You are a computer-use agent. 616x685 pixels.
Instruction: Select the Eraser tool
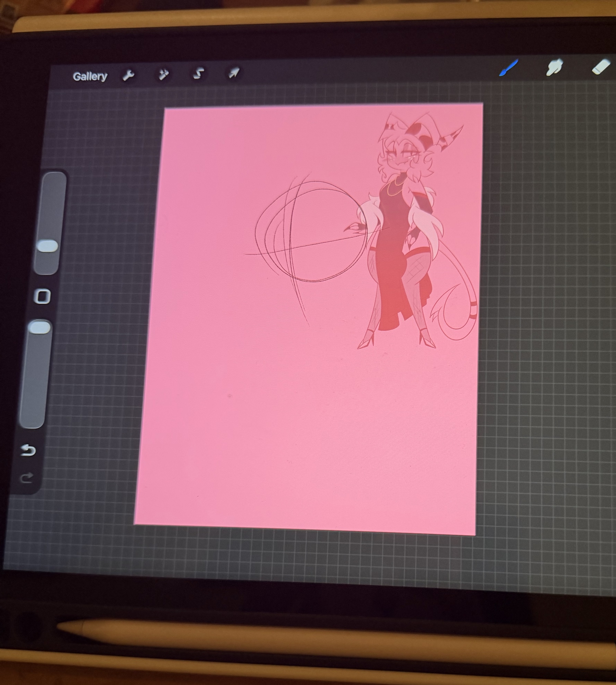[x=601, y=66]
